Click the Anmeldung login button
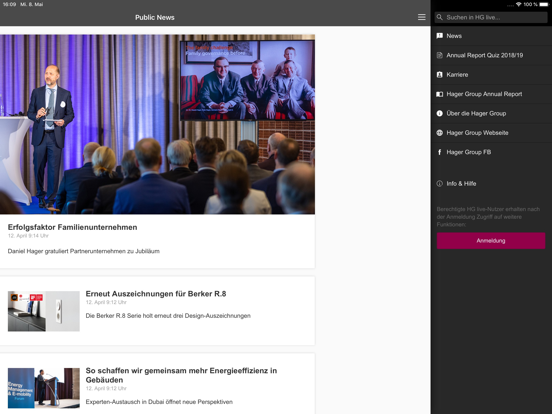 pyautogui.click(x=491, y=241)
